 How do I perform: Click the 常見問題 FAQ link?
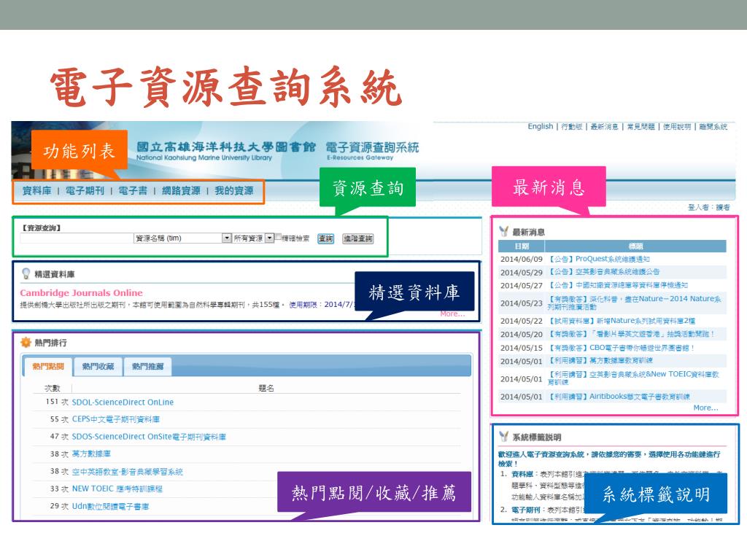640,127
